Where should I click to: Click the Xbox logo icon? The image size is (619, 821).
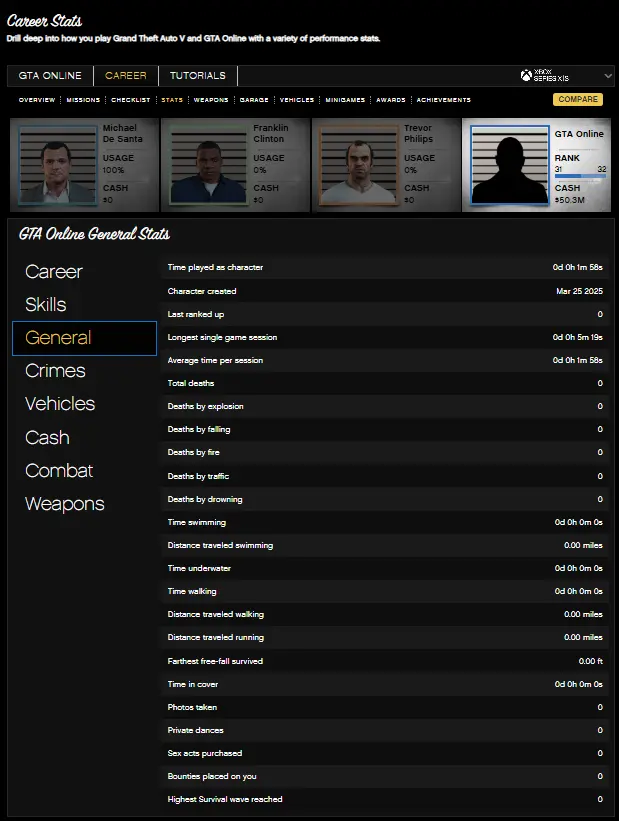click(526, 75)
